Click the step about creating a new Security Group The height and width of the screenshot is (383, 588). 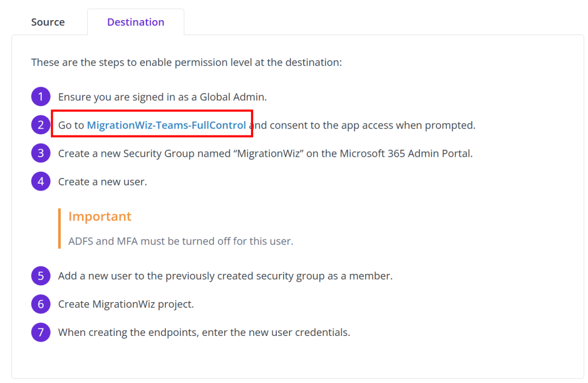265,153
